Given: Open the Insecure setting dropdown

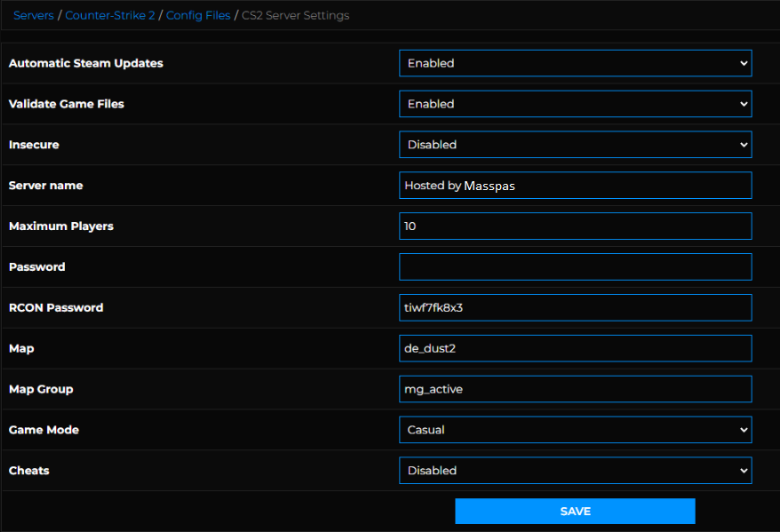Looking at the screenshot, I should pos(575,145).
